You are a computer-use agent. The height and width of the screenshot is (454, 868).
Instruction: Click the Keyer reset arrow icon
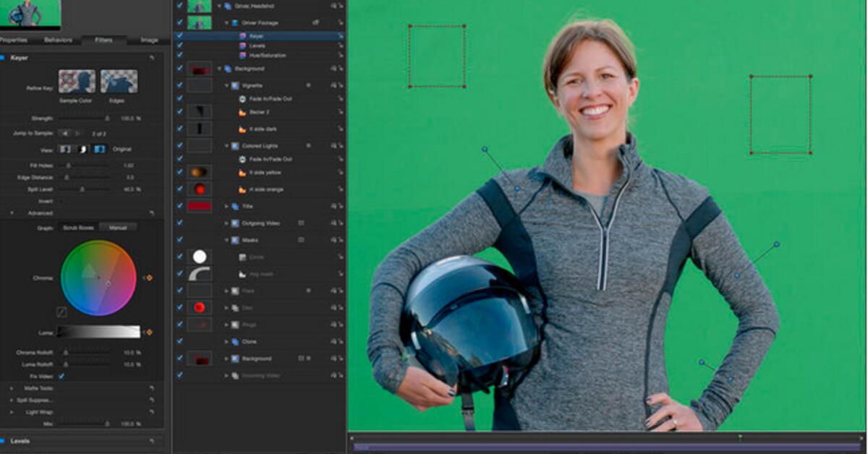click(152, 57)
